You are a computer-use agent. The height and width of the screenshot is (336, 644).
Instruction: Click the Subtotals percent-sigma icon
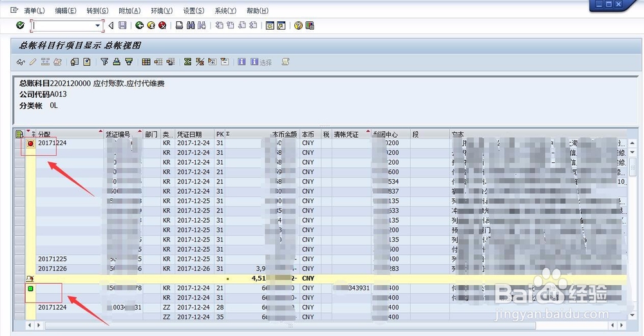tap(200, 62)
